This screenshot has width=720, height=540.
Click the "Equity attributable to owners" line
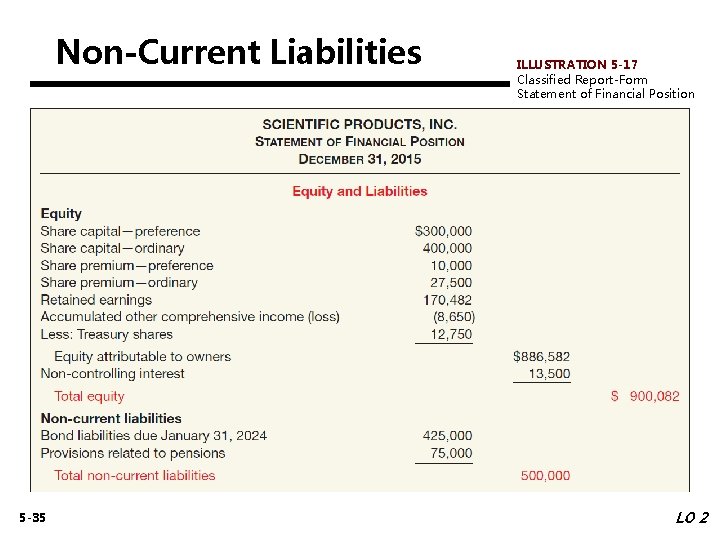click(x=142, y=356)
